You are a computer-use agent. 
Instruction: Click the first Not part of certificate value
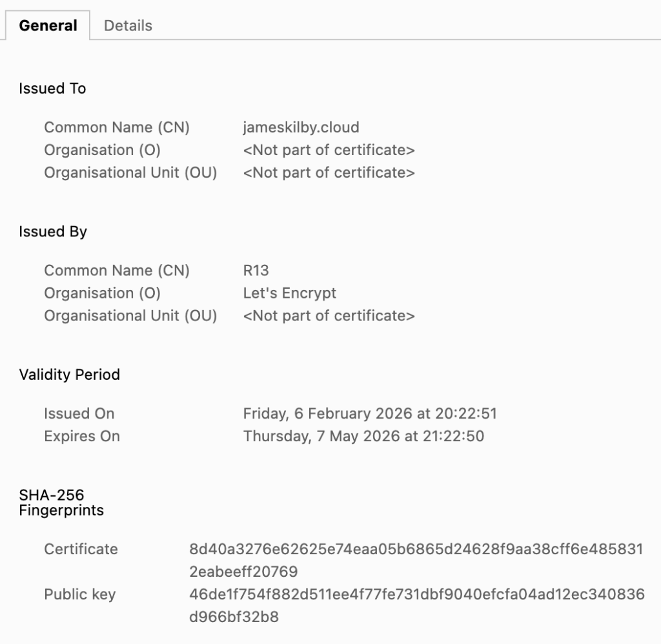(x=329, y=150)
